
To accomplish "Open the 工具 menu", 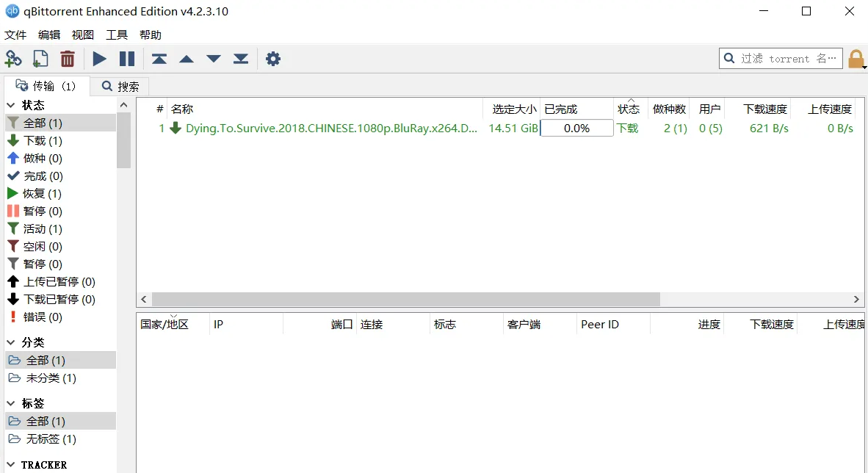I will 116,35.
